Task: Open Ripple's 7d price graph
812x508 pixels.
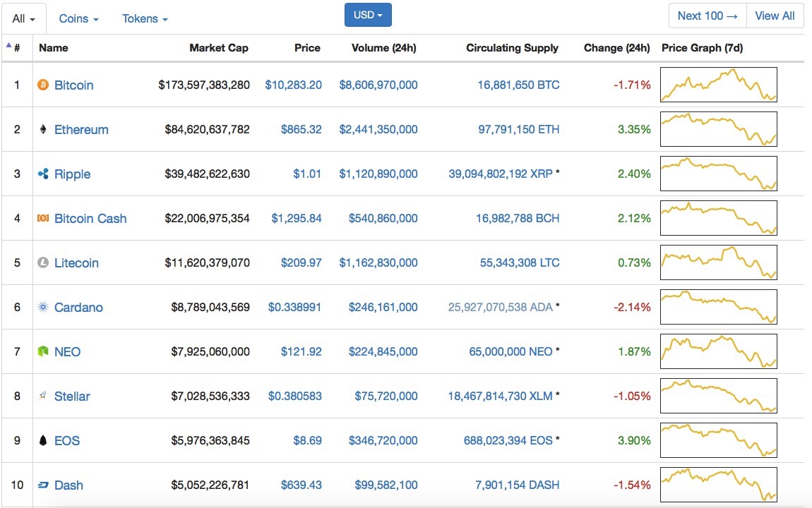Action: point(719,174)
